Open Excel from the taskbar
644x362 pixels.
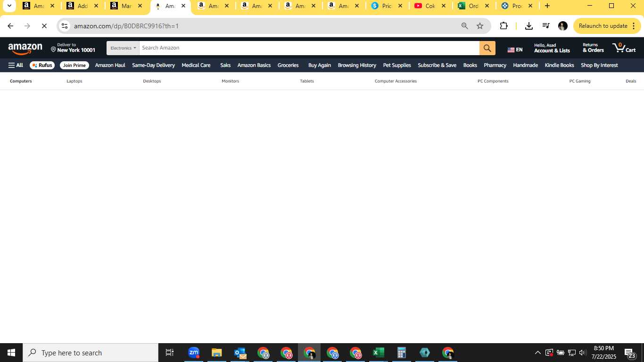pyautogui.click(x=378, y=353)
